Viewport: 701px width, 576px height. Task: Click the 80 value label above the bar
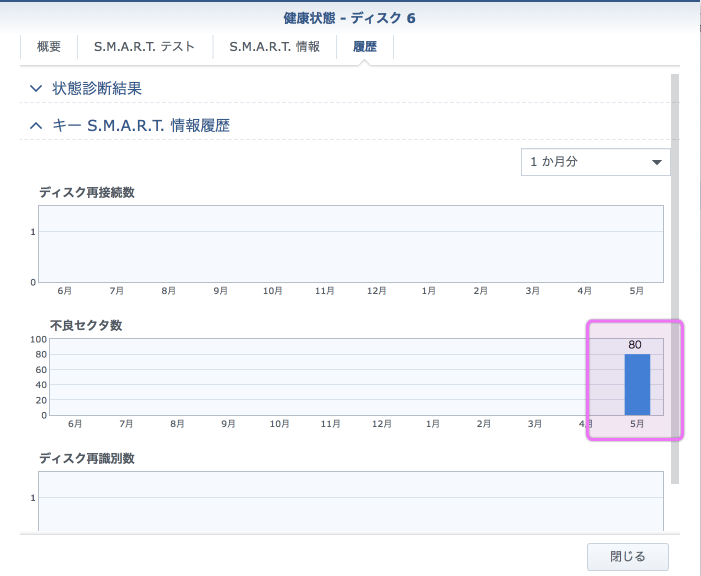[x=635, y=345]
